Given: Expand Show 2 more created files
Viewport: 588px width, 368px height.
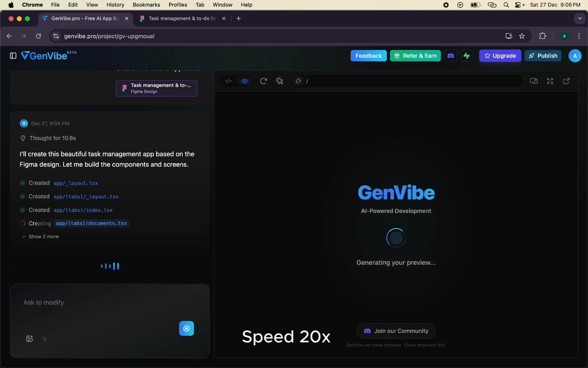Looking at the screenshot, I should pos(40,236).
